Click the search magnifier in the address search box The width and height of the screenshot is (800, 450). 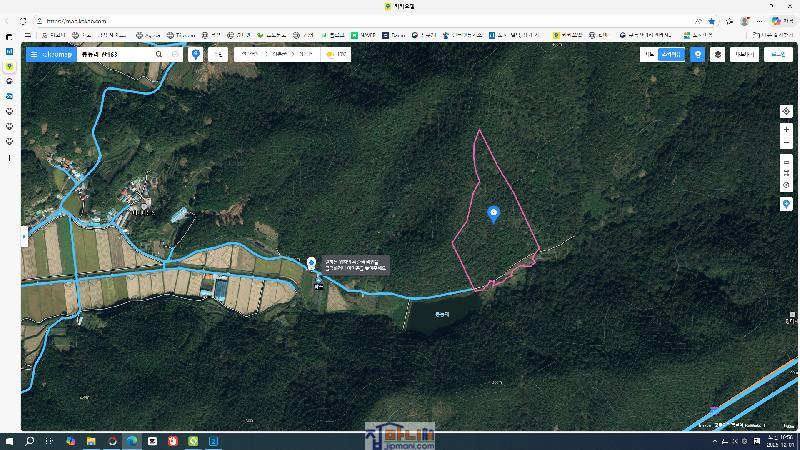159,54
